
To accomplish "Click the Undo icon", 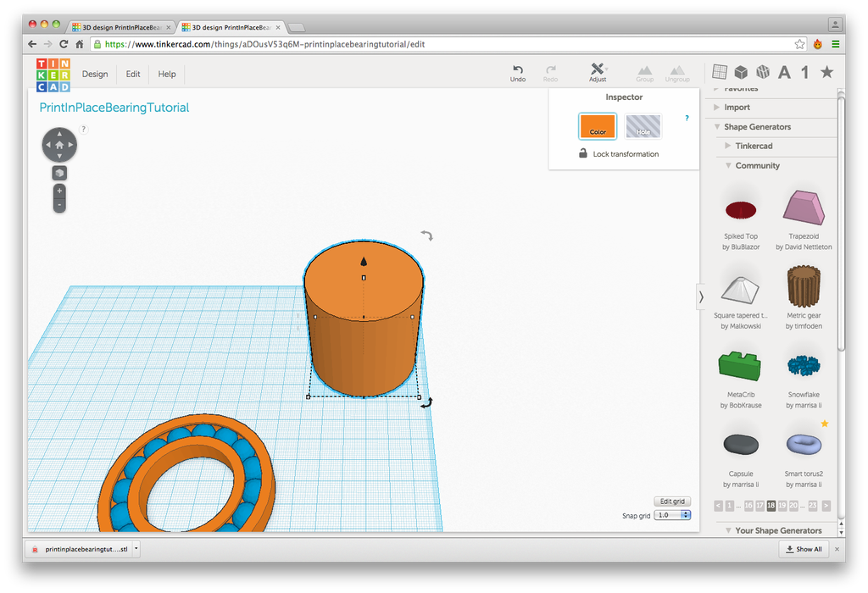I will (518, 69).
